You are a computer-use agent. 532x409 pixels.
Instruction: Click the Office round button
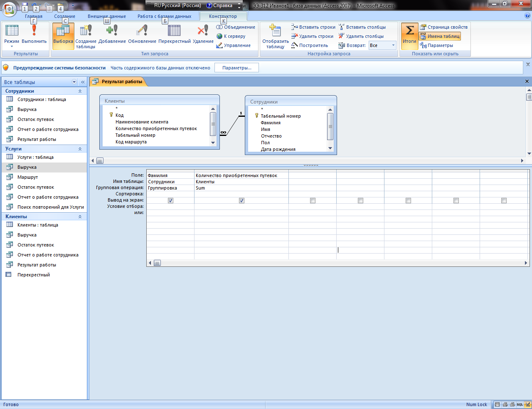pos(9,8)
